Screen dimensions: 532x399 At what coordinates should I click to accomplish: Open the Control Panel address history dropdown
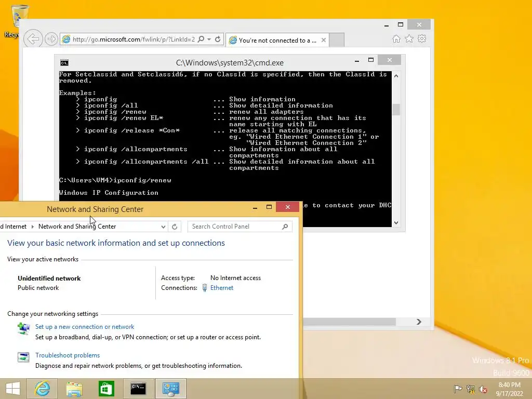pyautogui.click(x=163, y=227)
